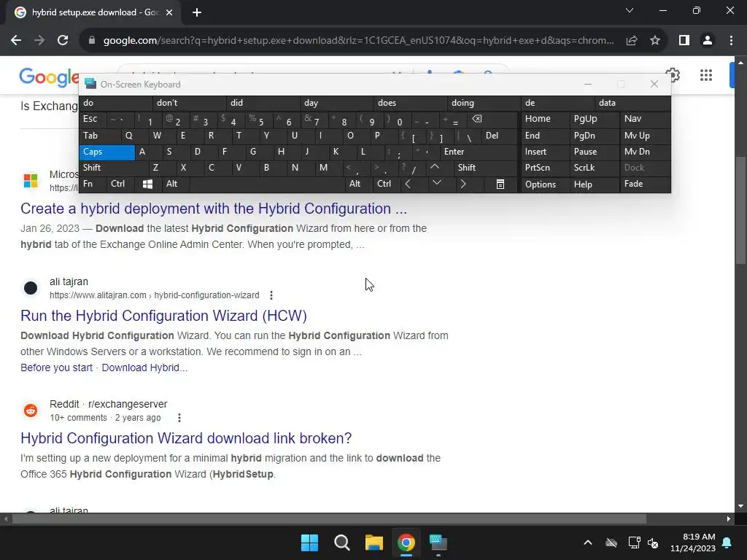Viewport: 747px width, 560px height.
Task: Click Chrome icon in taskbar
Action: pos(406,542)
